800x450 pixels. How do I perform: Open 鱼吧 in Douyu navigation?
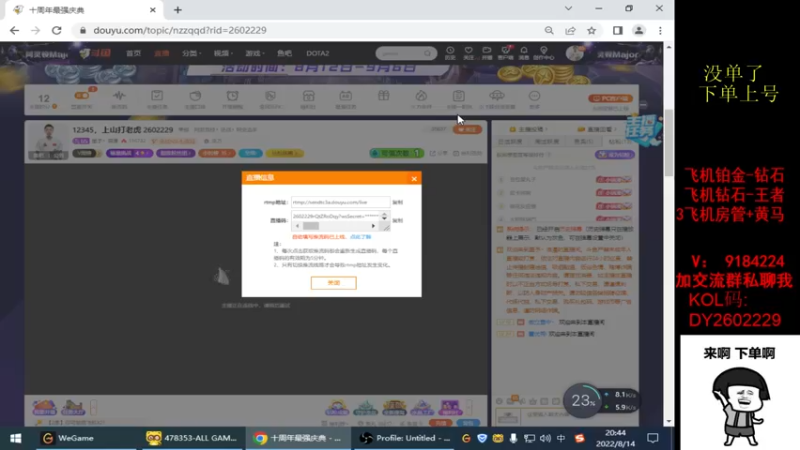[x=284, y=53]
